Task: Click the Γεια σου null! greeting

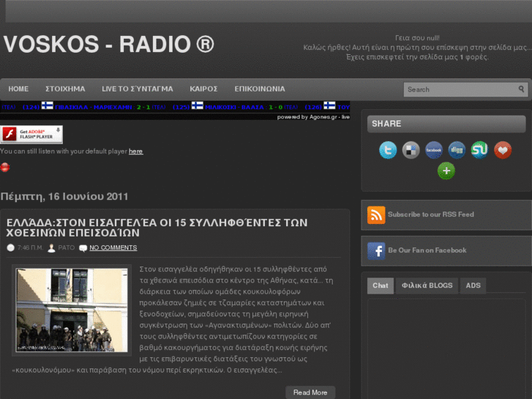Action: pos(417,38)
